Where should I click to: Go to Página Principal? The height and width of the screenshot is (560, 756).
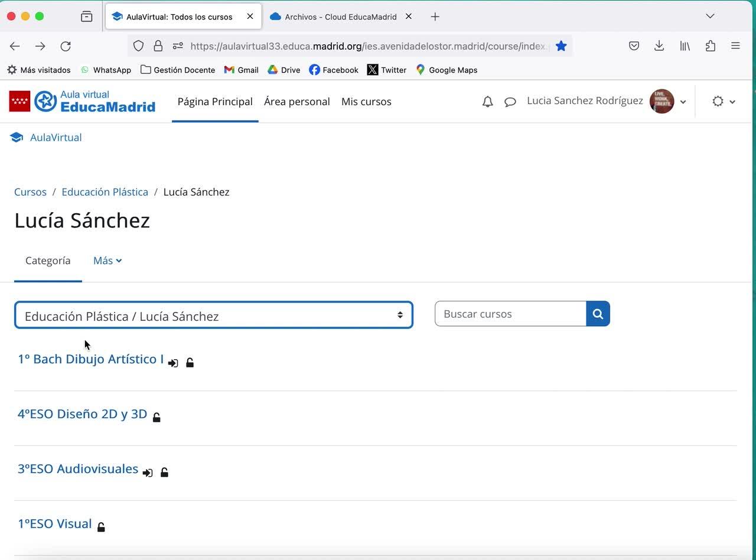[x=215, y=102]
